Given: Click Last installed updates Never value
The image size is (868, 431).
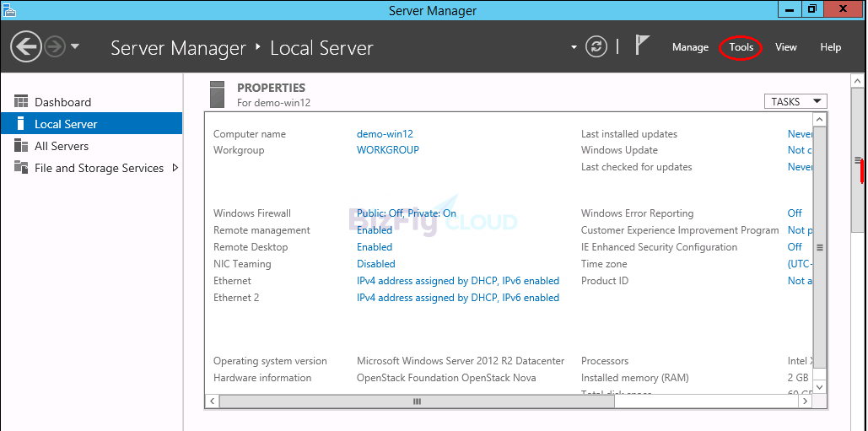Looking at the screenshot, I should [x=800, y=134].
